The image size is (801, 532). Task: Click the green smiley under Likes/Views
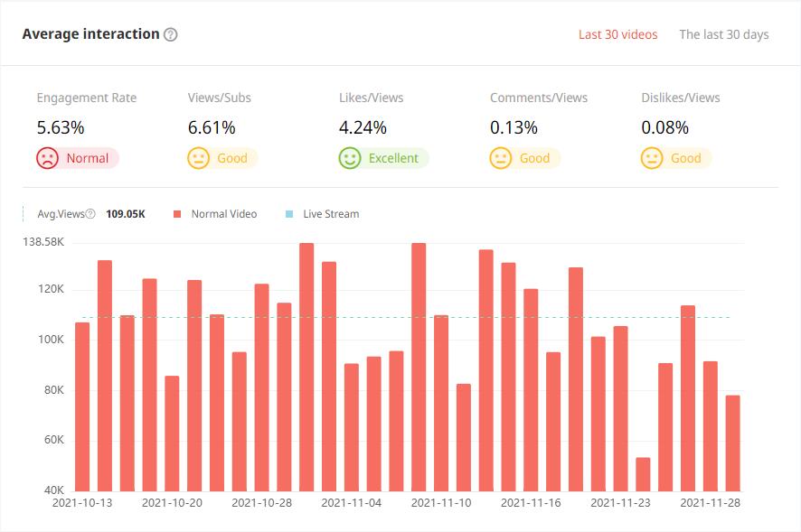coord(350,158)
